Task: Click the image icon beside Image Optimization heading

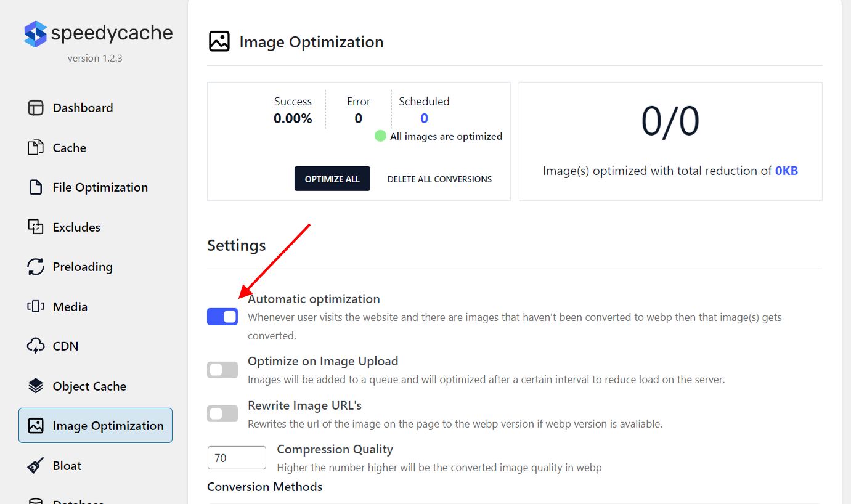Action: point(219,42)
